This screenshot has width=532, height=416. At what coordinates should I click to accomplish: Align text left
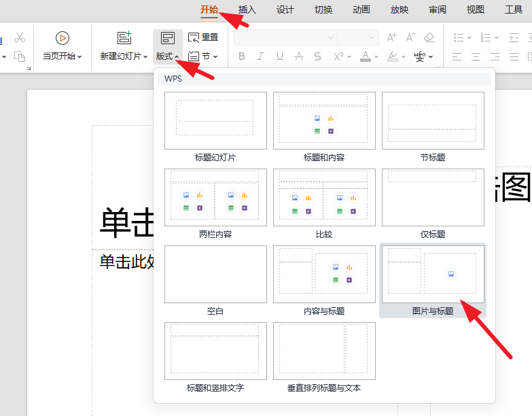coord(457,56)
